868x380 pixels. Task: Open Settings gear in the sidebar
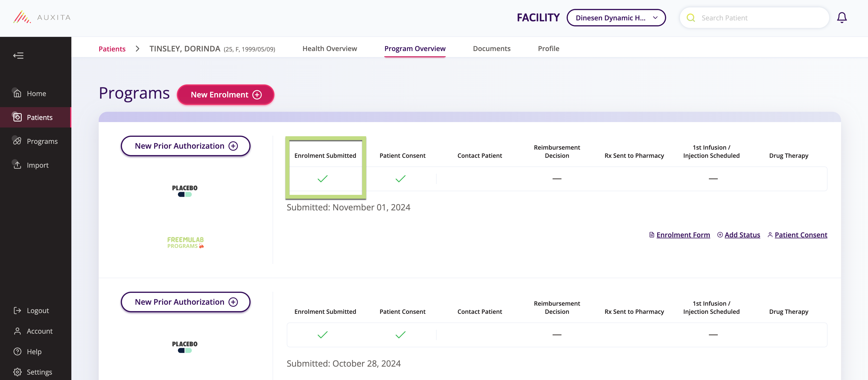pos(17,372)
